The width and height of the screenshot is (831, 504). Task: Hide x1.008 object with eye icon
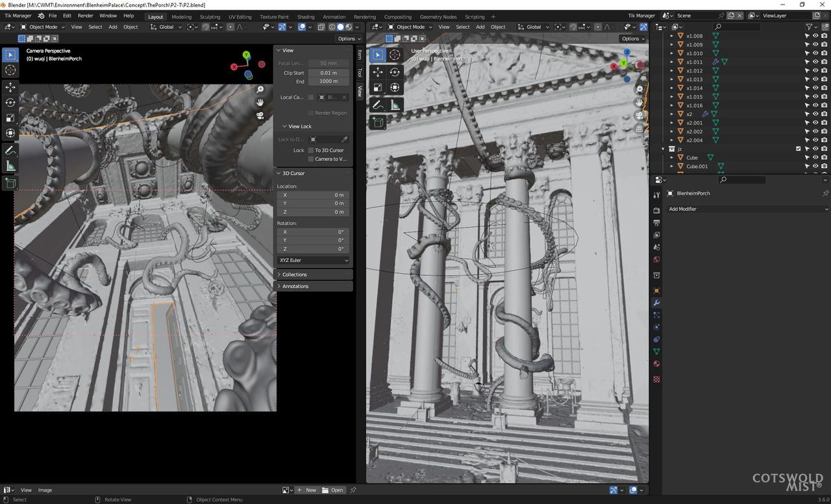point(815,36)
